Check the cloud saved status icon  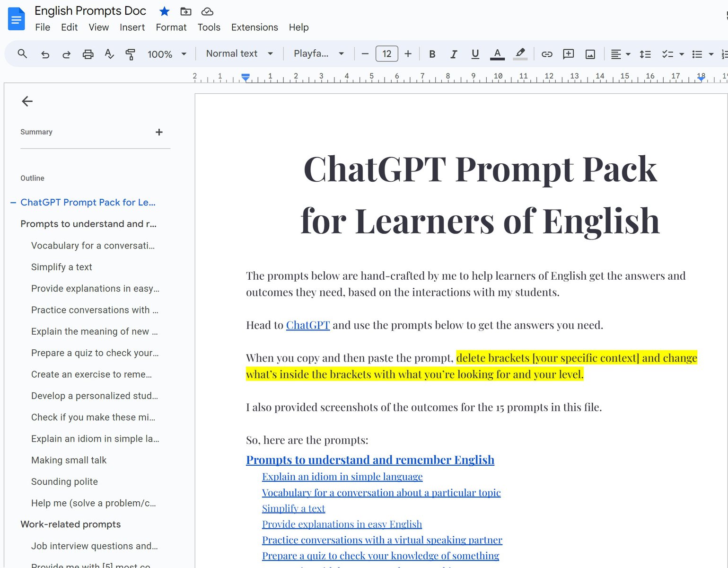(207, 11)
